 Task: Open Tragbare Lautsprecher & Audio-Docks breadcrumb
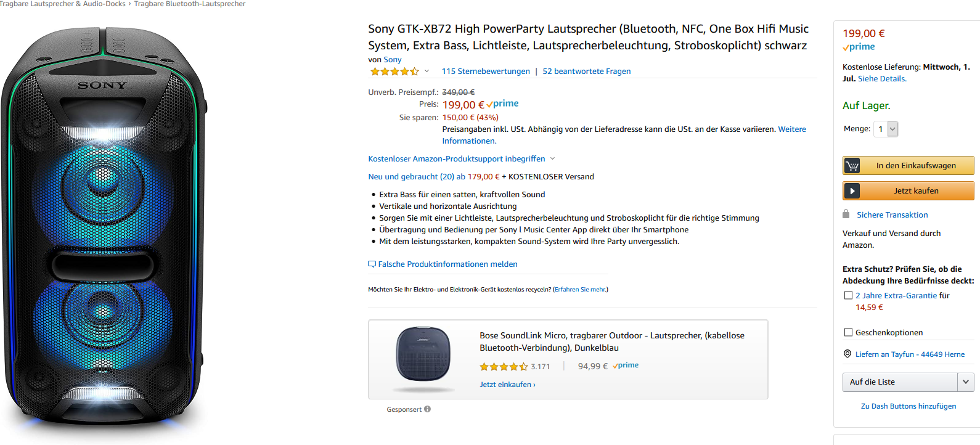(x=62, y=4)
